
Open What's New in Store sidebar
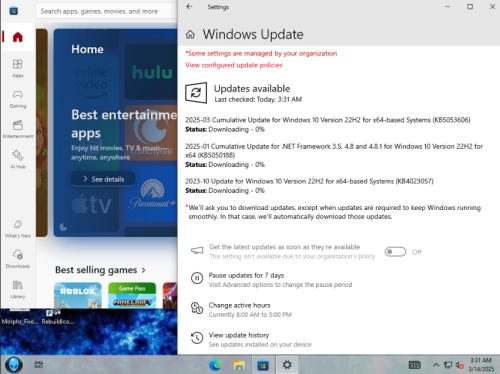click(x=18, y=229)
